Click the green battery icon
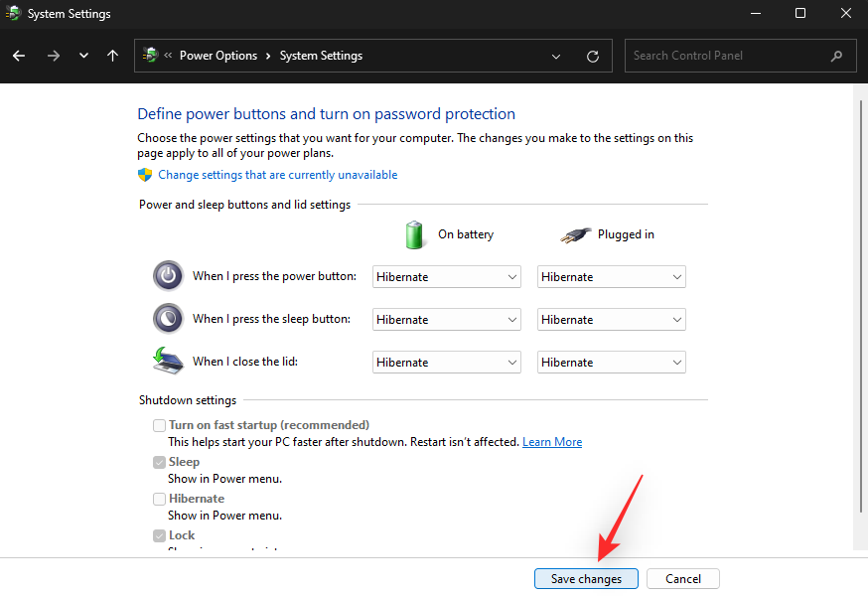Screen dimensions: 868x596 pos(414,234)
